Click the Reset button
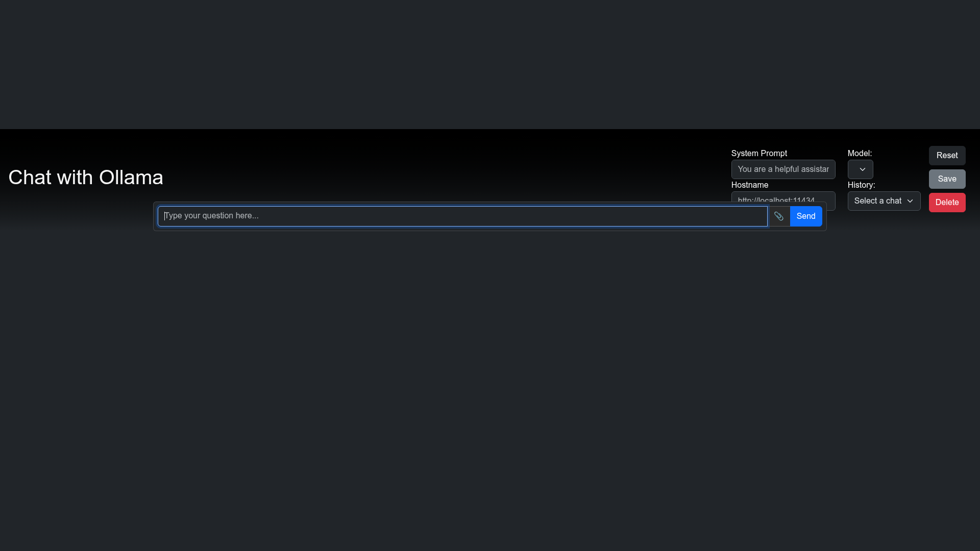 947,156
